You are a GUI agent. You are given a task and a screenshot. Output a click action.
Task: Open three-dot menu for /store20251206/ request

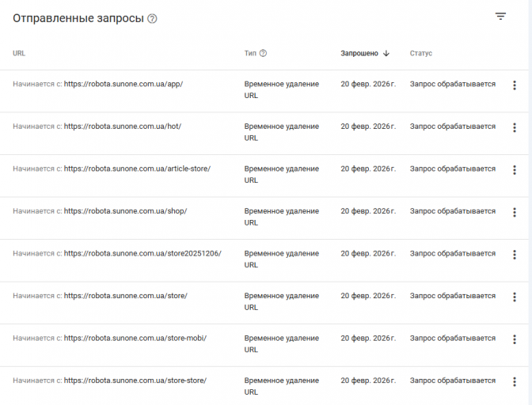coord(515,255)
